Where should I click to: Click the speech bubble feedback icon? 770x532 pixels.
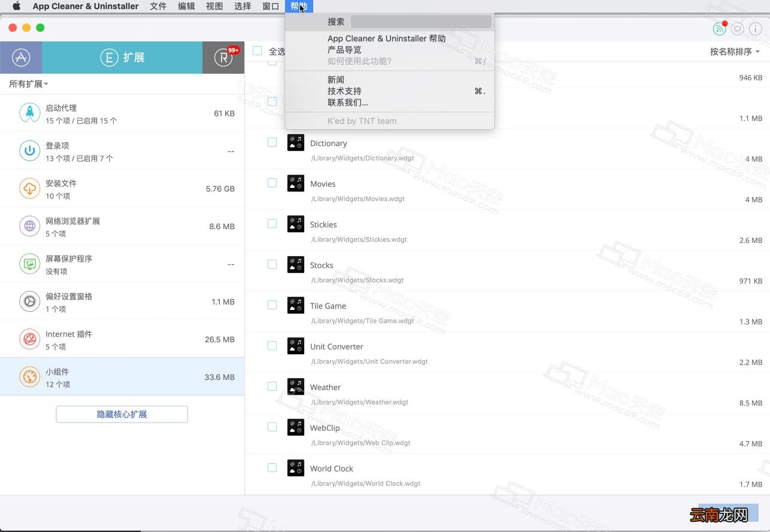[x=738, y=28]
